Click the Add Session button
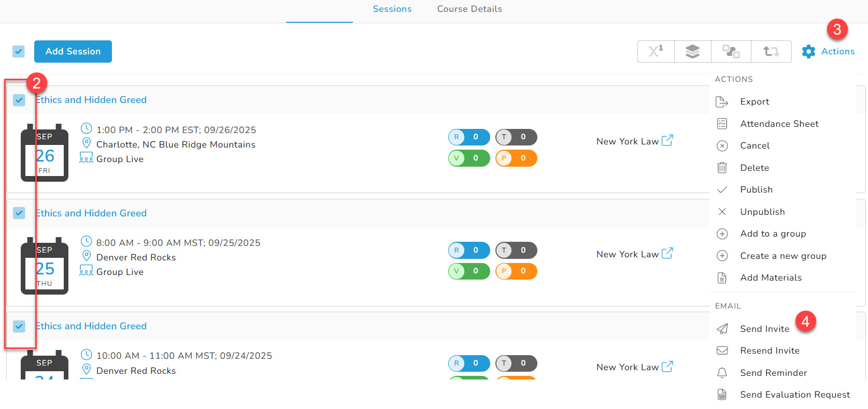This screenshot has width=868, height=409. (73, 51)
